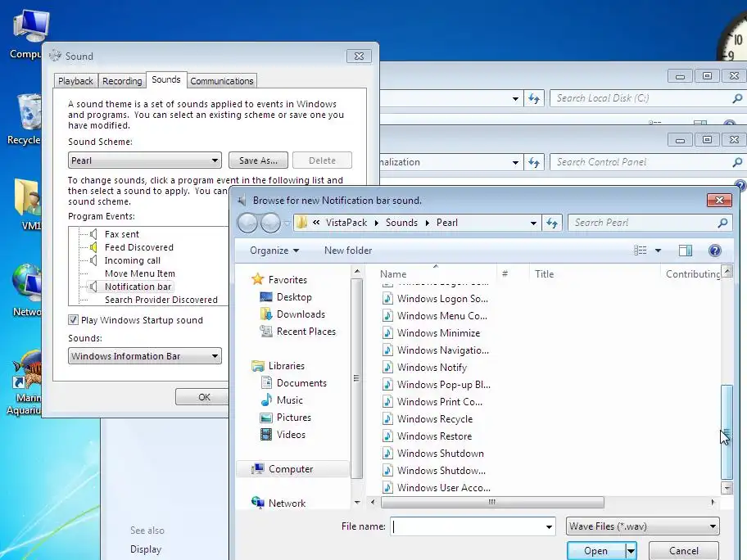The width and height of the screenshot is (747, 560).
Task: Open the Documents library
Action: click(293, 383)
